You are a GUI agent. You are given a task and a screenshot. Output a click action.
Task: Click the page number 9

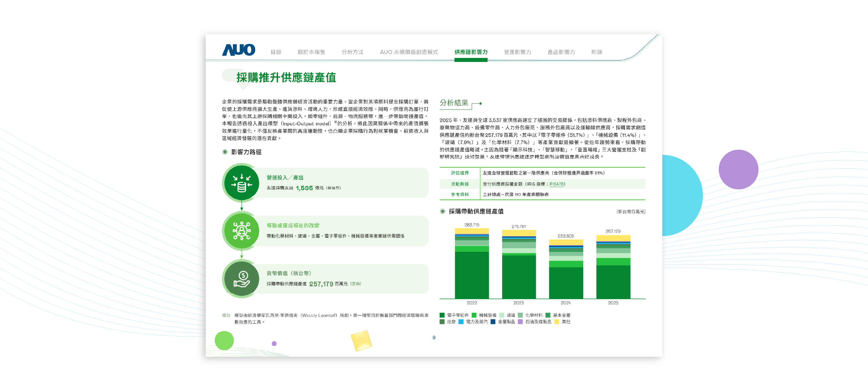(x=434, y=337)
